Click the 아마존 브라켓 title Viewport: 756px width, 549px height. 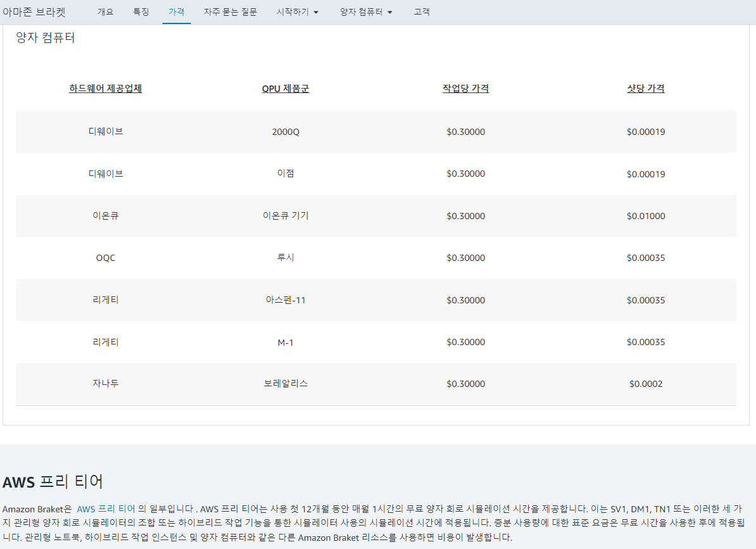point(34,11)
